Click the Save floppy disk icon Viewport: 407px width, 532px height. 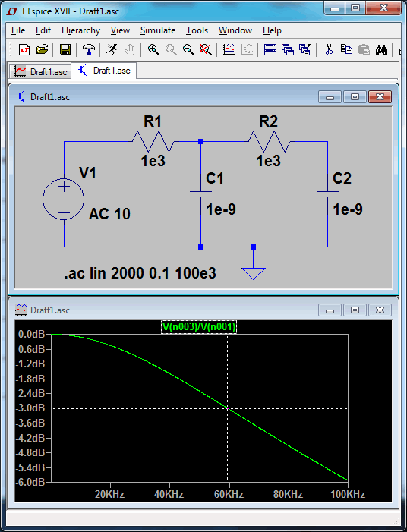click(65, 49)
